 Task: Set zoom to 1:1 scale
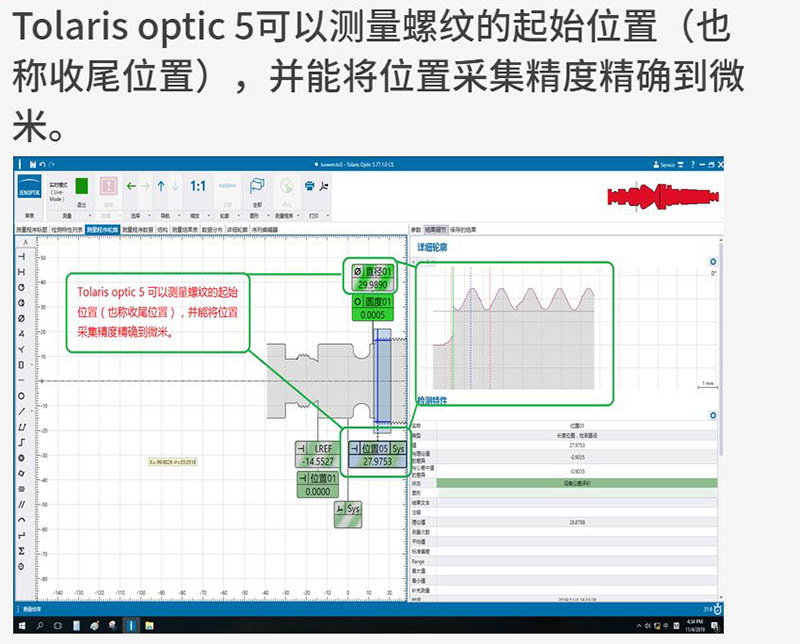click(x=198, y=186)
